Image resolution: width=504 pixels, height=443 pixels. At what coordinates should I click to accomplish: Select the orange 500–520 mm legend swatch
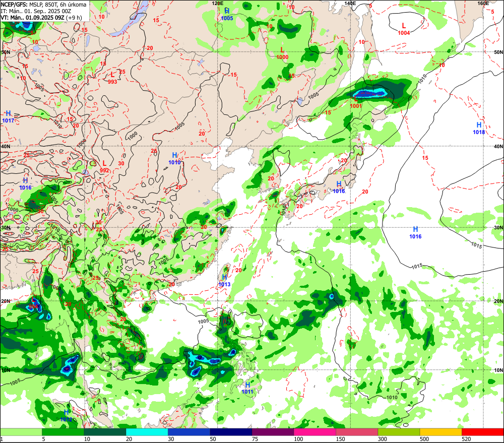click(x=440, y=432)
